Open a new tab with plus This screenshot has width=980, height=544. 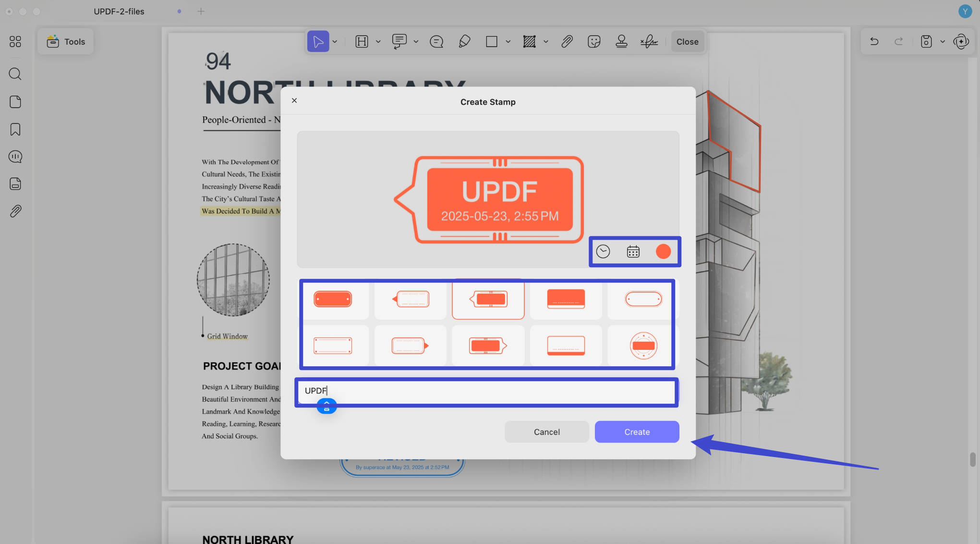(201, 11)
